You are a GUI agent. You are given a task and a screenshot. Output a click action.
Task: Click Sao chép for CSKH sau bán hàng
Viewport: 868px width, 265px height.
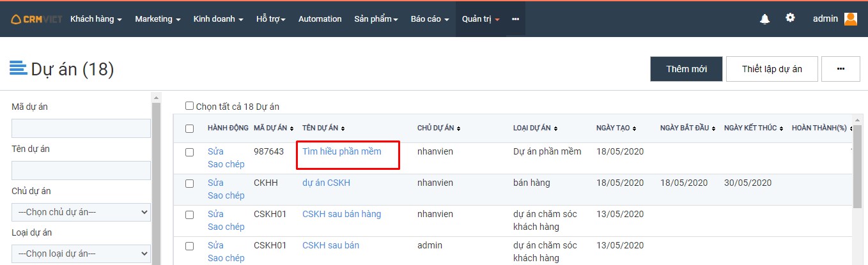tap(226, 227)
